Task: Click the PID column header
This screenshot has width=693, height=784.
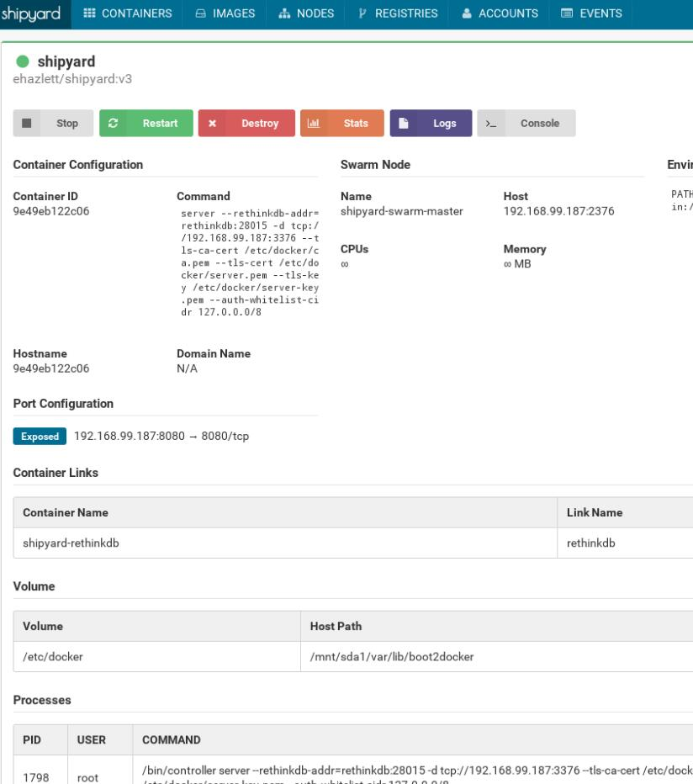Action: pyautogui.click(x=40, y=740)
